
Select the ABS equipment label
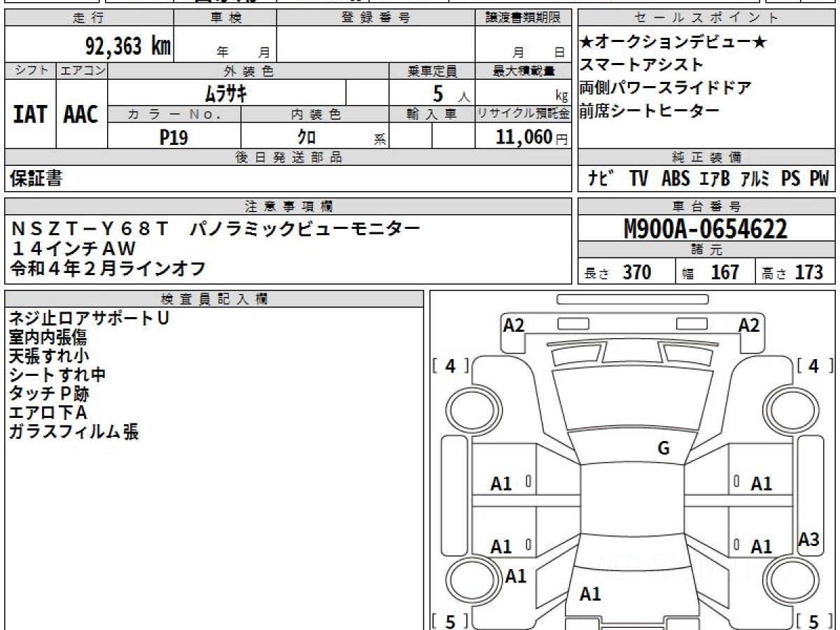(x=675, y=178)
